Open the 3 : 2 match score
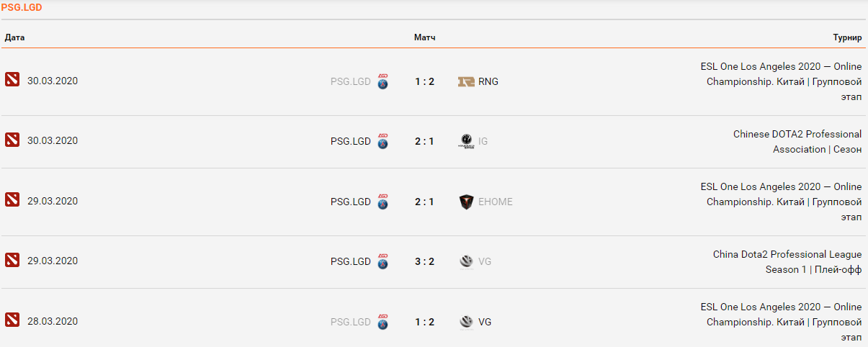This screenshot has width=868, height=347. coord(424,261)
